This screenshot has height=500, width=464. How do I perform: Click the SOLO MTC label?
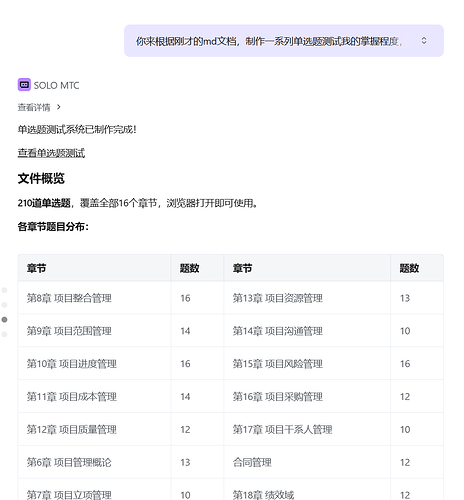(x=56, y=85)
